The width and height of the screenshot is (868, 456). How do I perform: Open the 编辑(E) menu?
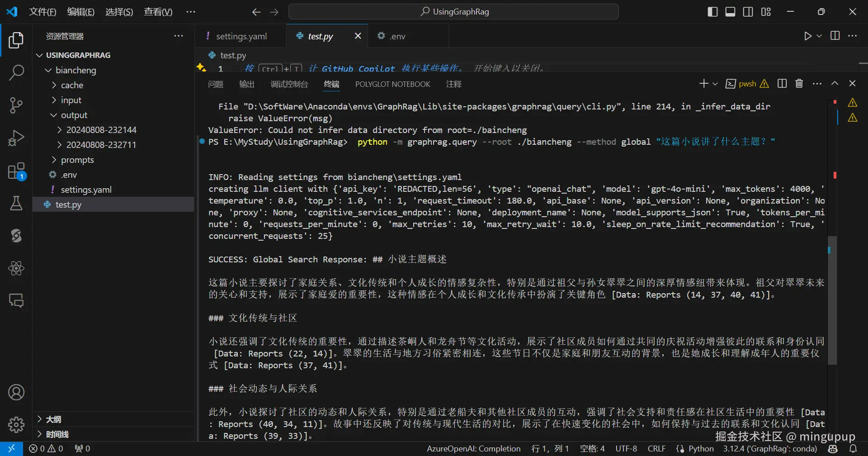coord(81,12)
